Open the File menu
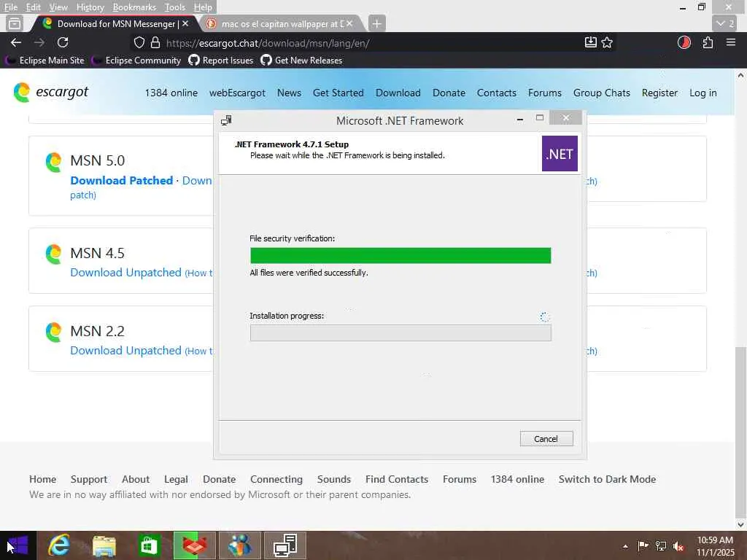747x560 pixels. pyautogui.click(x=10, y=7)
